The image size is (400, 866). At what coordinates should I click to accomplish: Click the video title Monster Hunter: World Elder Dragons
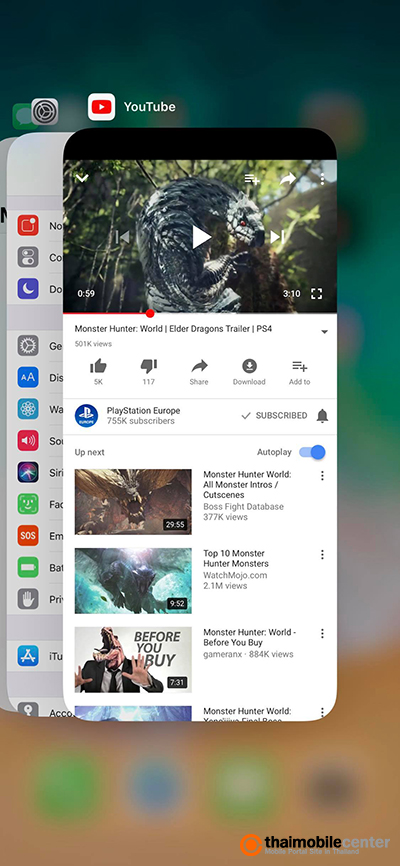pos(173,329)
